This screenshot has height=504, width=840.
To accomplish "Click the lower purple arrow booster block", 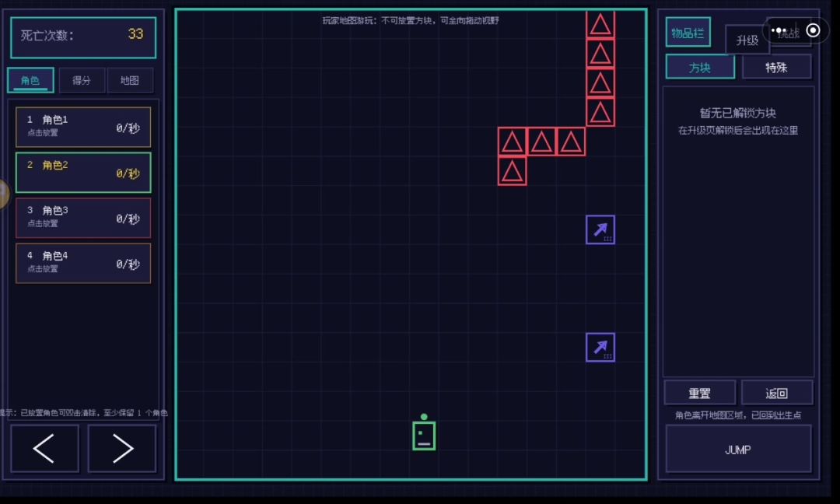I will (600, 347).
